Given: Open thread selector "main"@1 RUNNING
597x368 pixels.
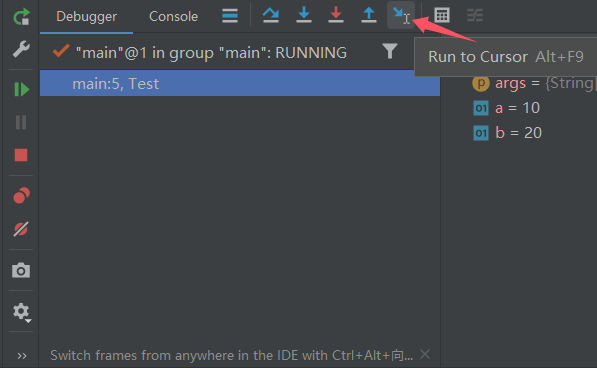Looking at the screenshot, I should click(211, 53).
